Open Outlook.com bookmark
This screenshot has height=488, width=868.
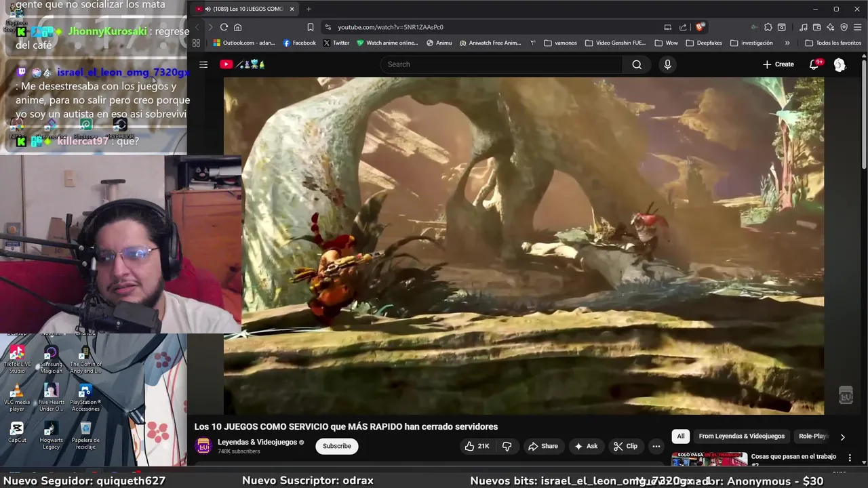tap(244, 43)
